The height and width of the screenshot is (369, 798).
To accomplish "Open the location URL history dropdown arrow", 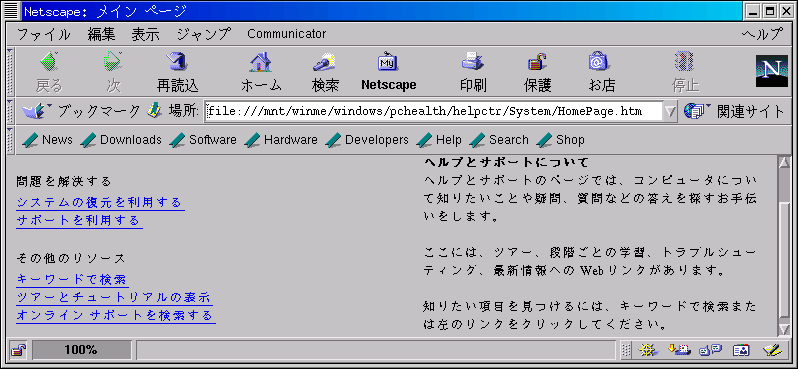I will click(x=670, y=111).
